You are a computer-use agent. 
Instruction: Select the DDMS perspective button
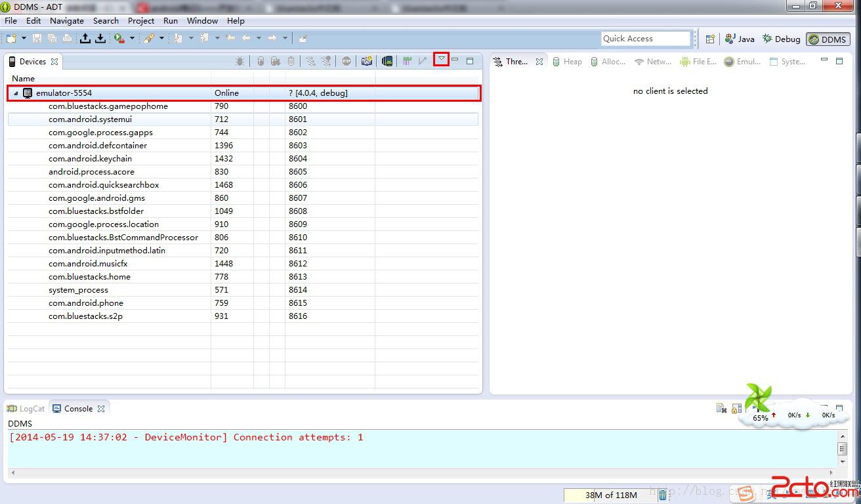(828, 39)
